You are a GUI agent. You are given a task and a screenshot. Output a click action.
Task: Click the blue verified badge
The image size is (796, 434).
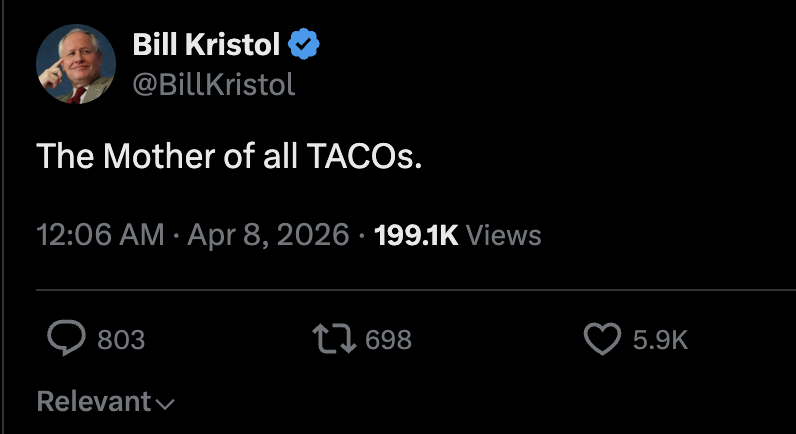pos(303,45)
